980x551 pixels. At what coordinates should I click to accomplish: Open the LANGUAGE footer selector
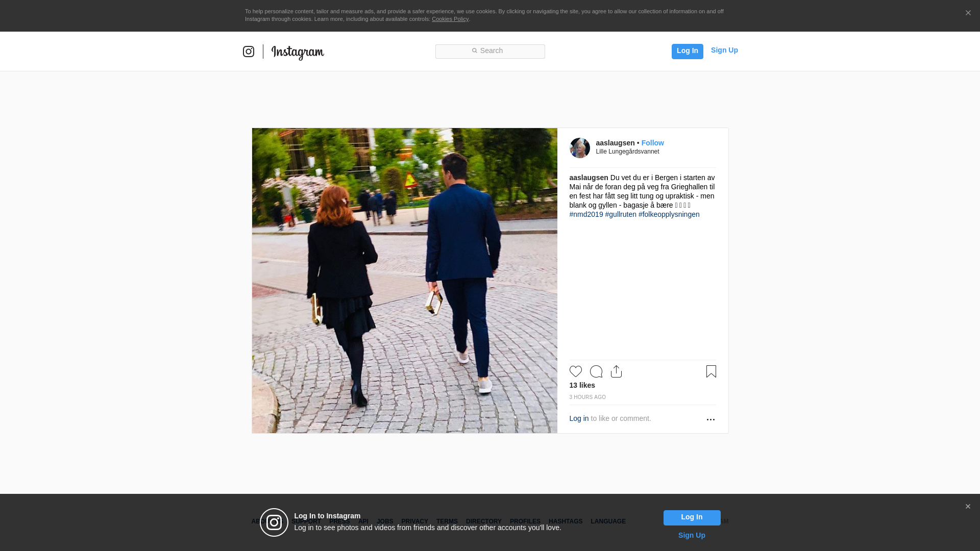(x=608, y=521)
